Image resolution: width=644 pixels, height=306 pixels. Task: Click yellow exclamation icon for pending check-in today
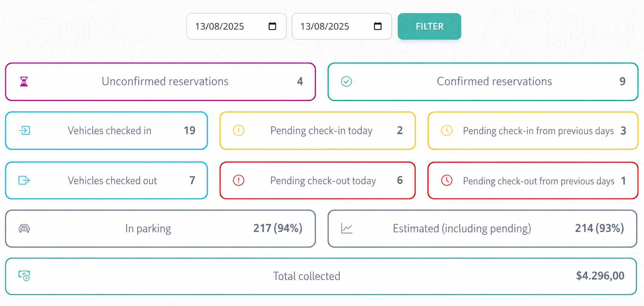(x=239, y=131)
